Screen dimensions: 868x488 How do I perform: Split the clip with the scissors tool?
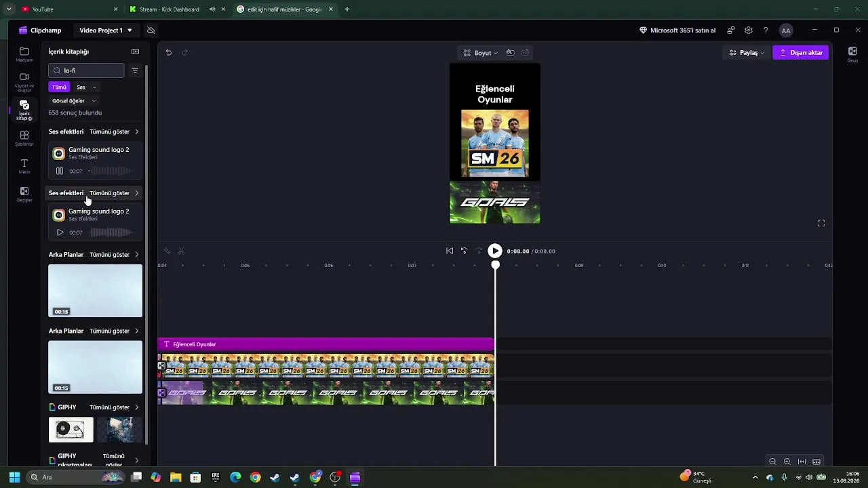click(181, 251)
